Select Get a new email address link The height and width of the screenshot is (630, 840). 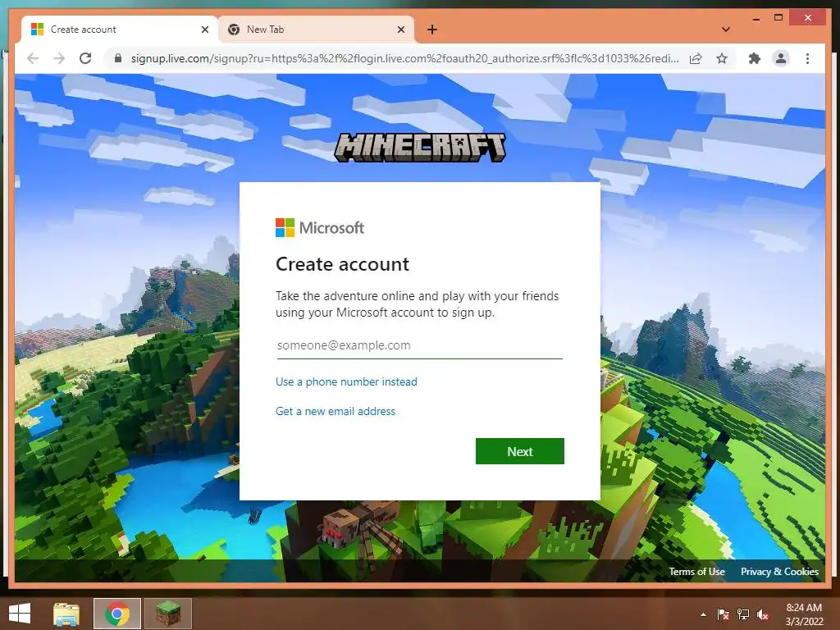[336, 412]
